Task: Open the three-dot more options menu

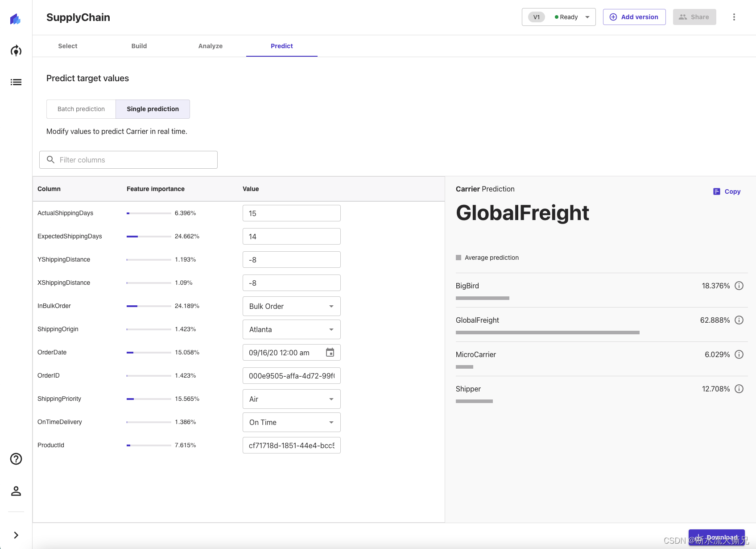Action: point(734,17)
